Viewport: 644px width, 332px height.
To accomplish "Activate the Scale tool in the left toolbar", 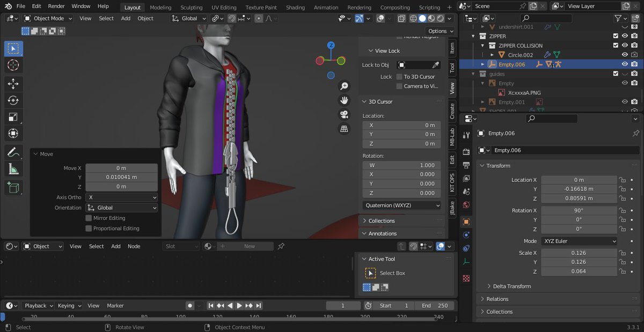I will [x=13, y=117].
